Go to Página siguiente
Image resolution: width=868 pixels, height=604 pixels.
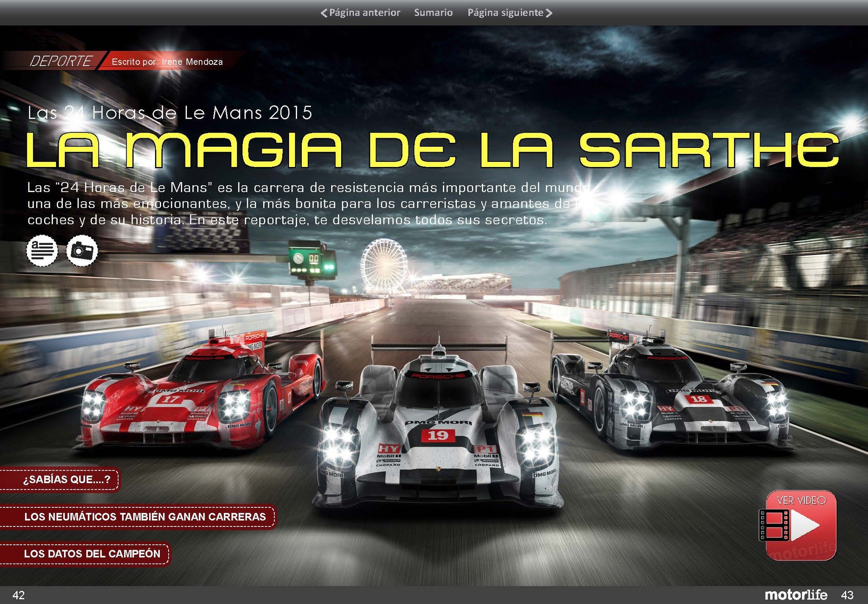(510, 13)
